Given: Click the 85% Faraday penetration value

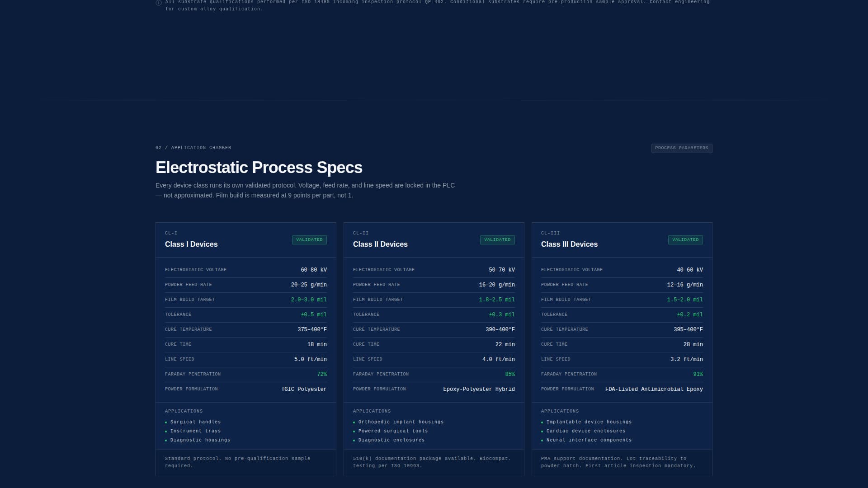Looking at the screenshot, I should [511, 374].
